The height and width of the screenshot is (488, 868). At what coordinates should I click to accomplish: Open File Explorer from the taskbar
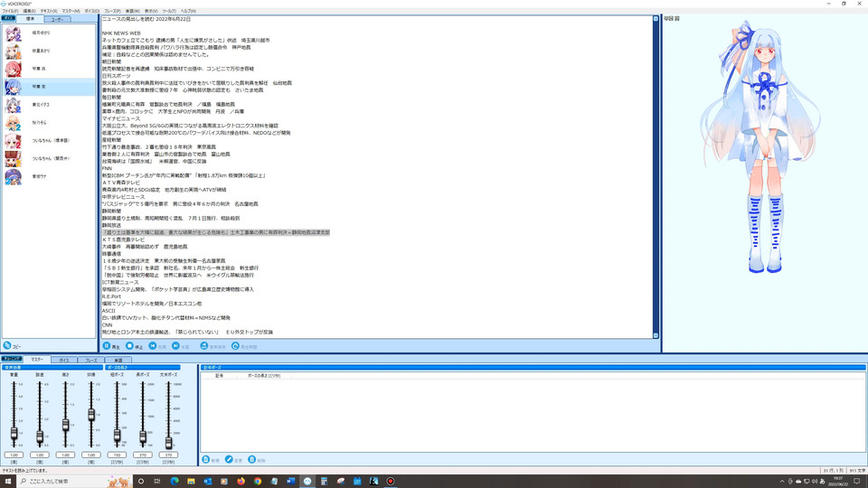tap(191, 482)
